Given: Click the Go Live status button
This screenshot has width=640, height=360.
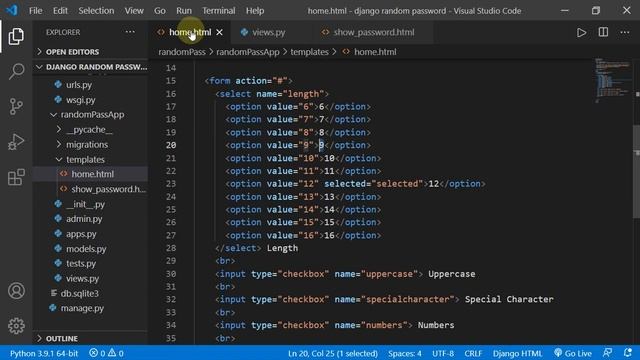Looking at the screenshot, I should pyautogui.click(x=573, y=353).
